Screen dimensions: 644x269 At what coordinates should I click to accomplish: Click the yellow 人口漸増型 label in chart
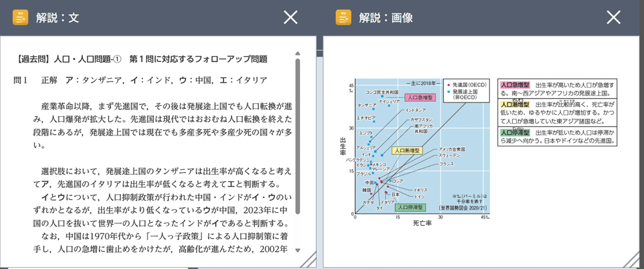coord(407,151)
